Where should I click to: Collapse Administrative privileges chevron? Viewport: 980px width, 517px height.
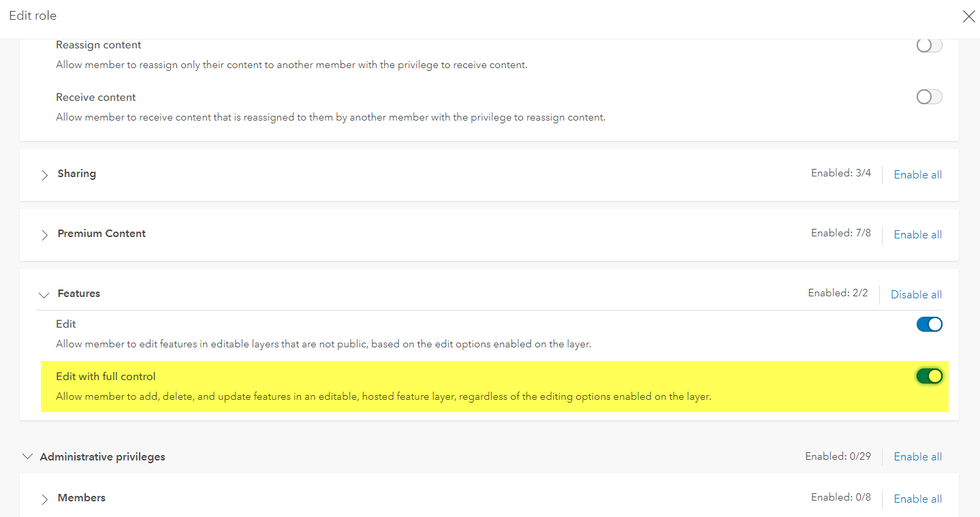coord(27,457)
